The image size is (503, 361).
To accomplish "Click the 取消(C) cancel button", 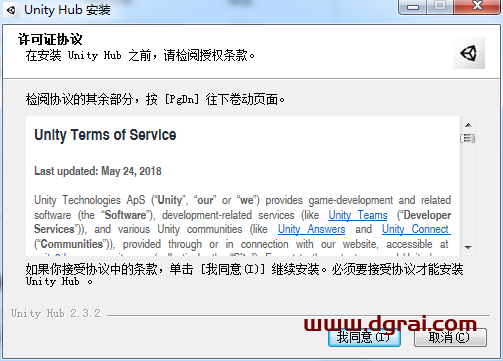I will 450,337.
